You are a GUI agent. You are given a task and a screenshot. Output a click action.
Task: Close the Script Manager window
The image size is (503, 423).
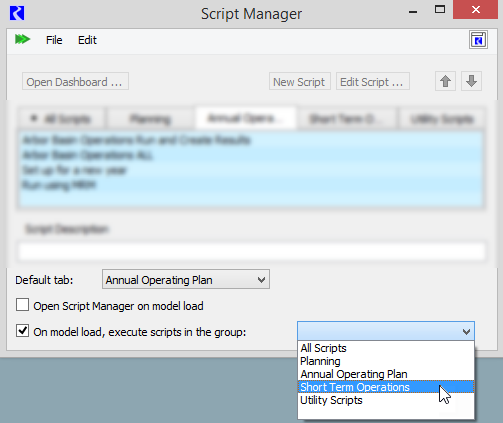(x=476, y=10)
